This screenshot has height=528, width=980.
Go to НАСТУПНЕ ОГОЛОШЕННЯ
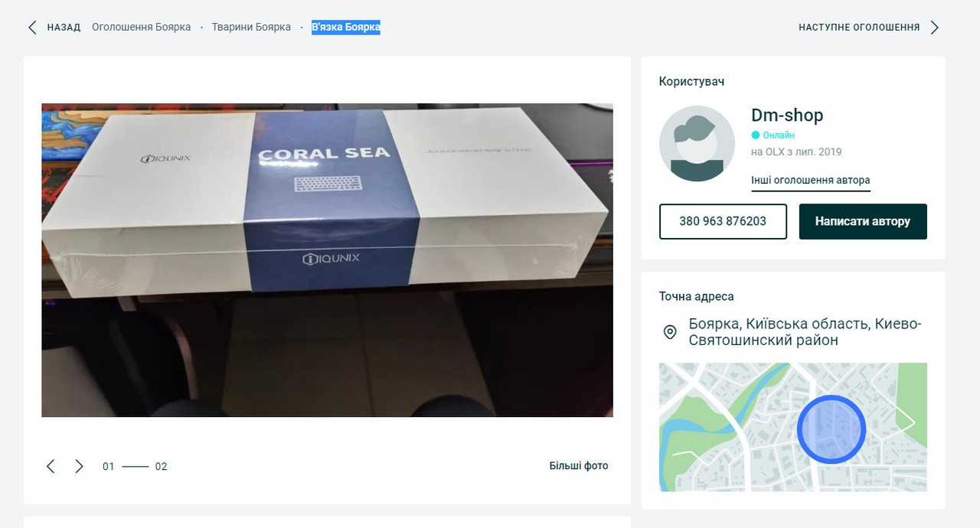click(859, 28)
